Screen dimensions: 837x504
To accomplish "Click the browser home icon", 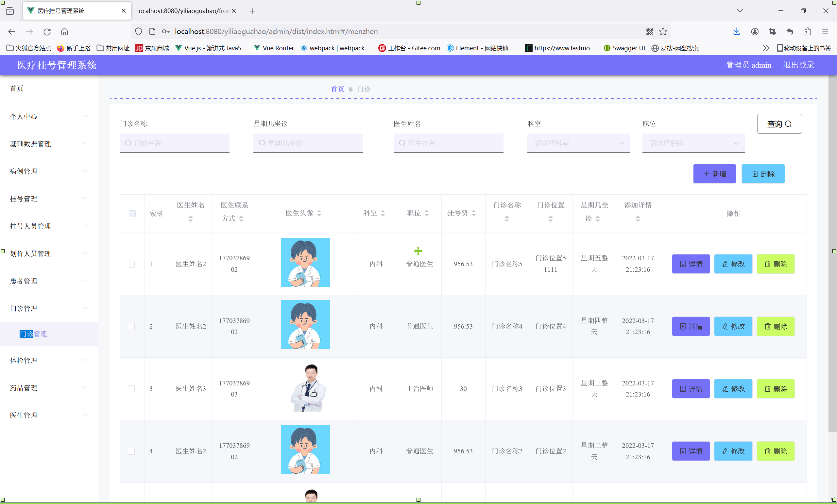I will (x=64, y=32).
